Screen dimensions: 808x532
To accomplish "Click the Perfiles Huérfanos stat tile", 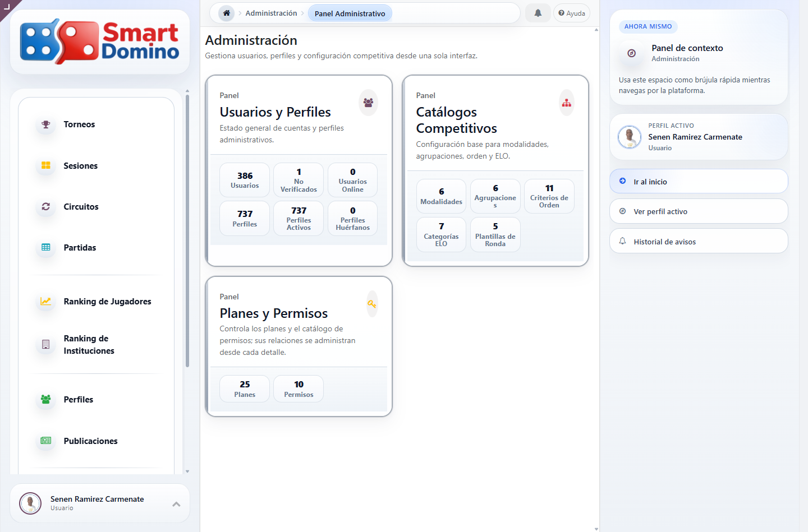I will 352,218.
